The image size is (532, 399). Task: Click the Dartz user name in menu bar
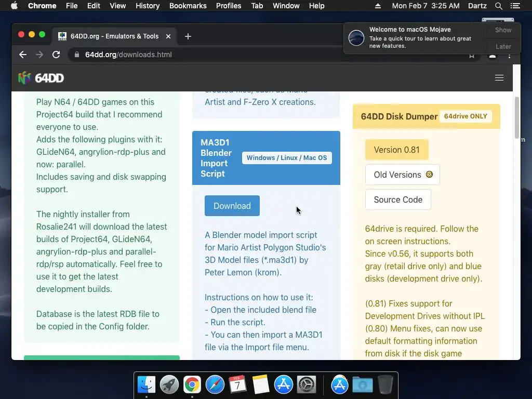[477, 6]
